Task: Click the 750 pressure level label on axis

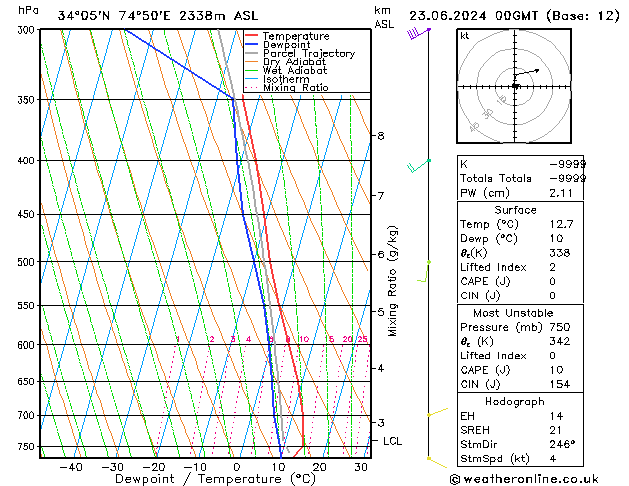Action: pyautogui.click(x=28, y=446)
